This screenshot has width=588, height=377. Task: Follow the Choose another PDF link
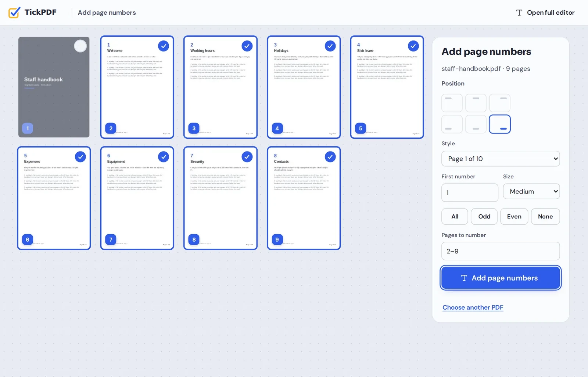point(473,307)
